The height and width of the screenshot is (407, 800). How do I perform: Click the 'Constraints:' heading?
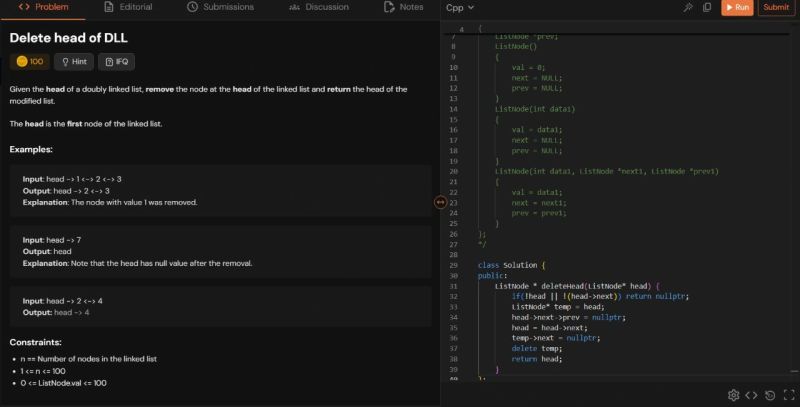[35, 342]
